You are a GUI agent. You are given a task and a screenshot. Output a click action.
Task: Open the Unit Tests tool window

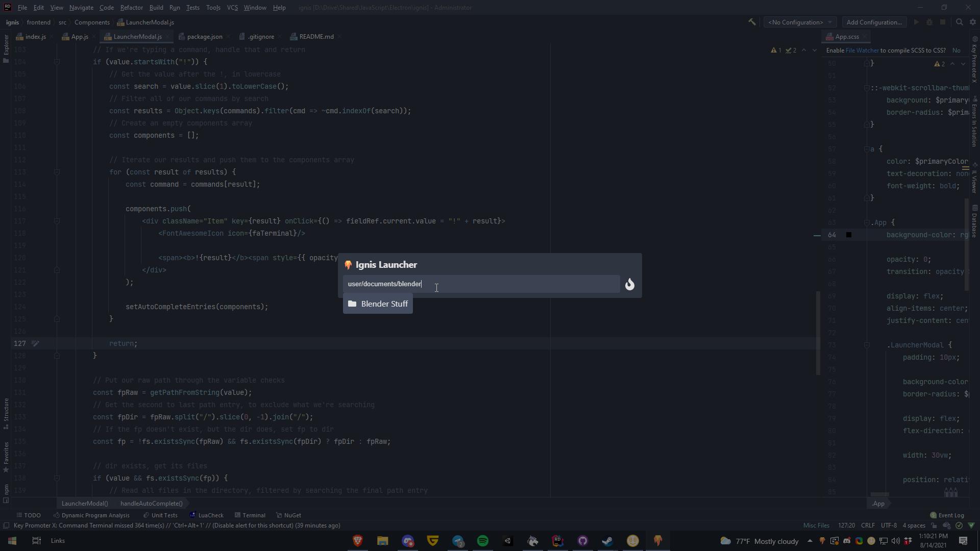point(160,515)
